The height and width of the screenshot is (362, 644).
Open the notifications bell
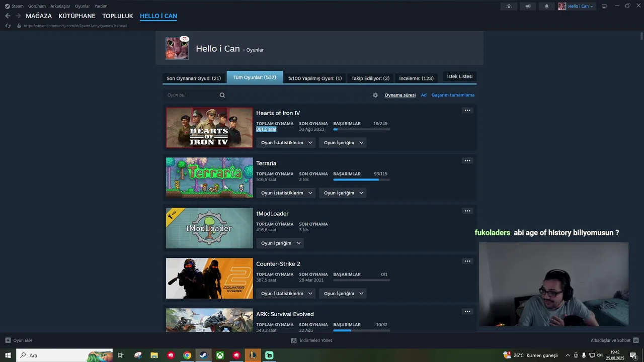coord(547,6)
